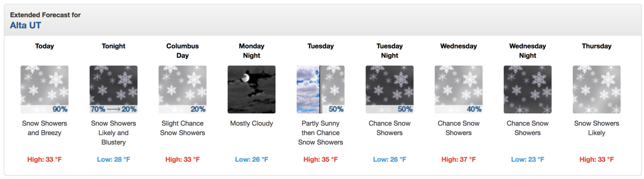644x179 pixels.
Task: Select Tuesday's partly sunny then snow icon
Action: click(321, 89)
